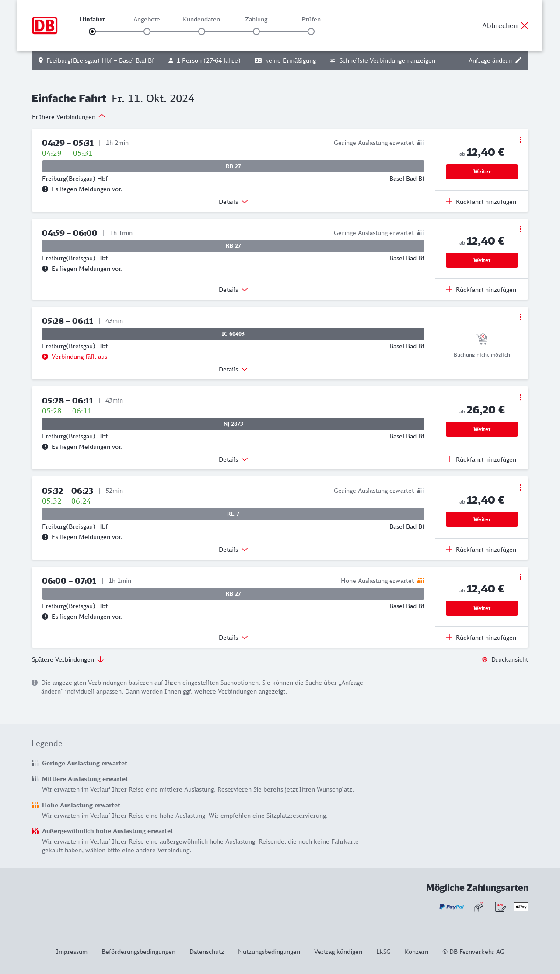Open three-dot menu for 06:00 RB 27 connection
Image resolution: width=560 pixels, height=974 pixels.
520,577
